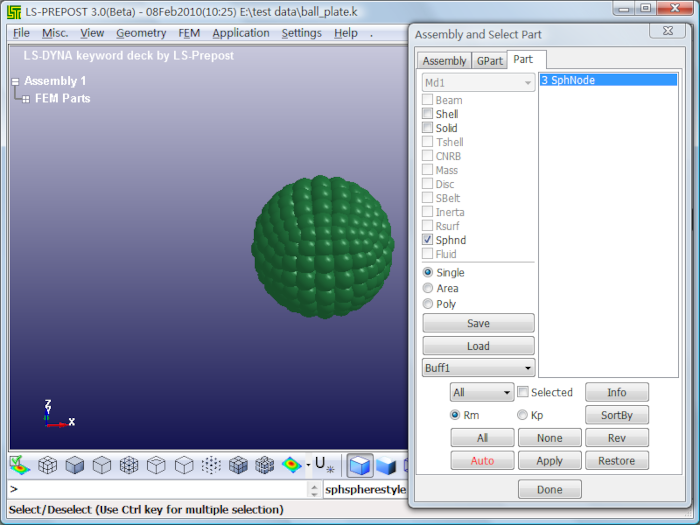Uncheck the Sphnd checkbox

(428, 241)
